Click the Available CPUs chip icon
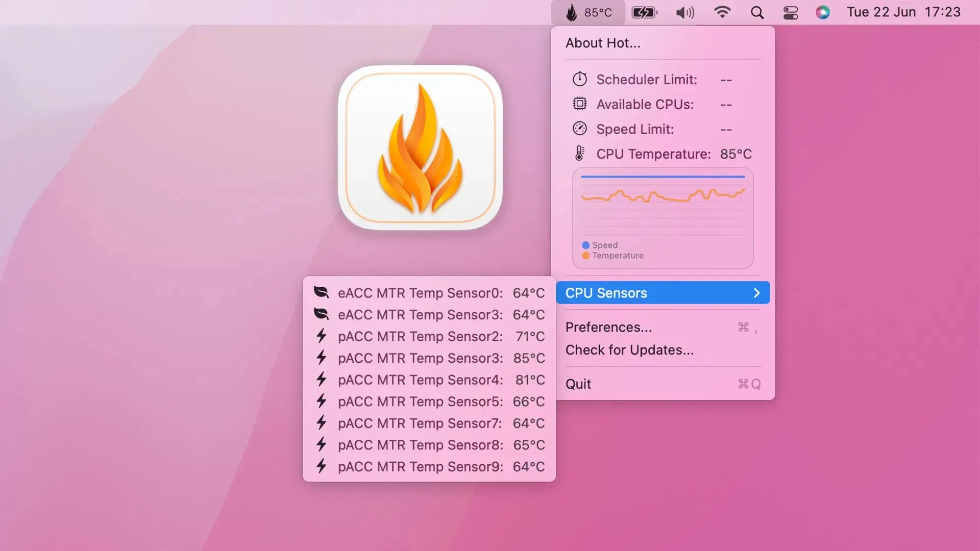The image size is (980, 551). tap(580, 104)
